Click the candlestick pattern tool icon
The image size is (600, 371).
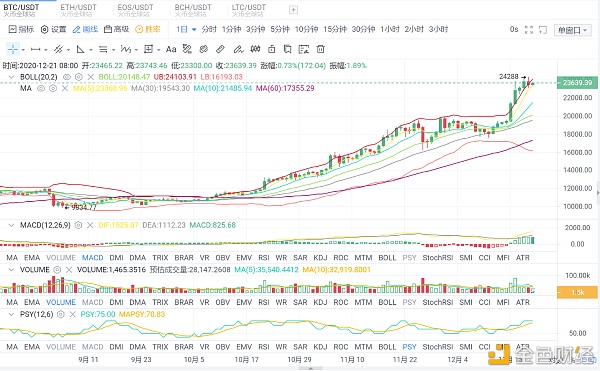[255, 49]
